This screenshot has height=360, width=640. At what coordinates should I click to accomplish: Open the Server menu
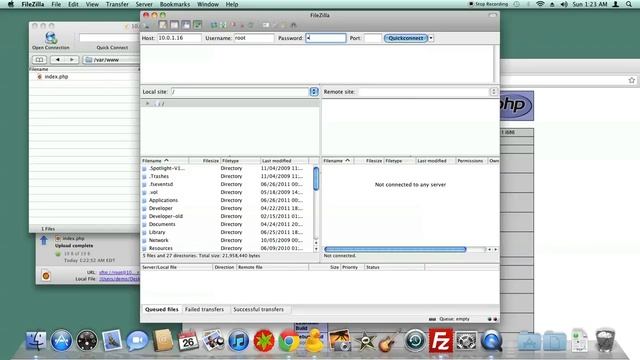click(x=144, y=4)
